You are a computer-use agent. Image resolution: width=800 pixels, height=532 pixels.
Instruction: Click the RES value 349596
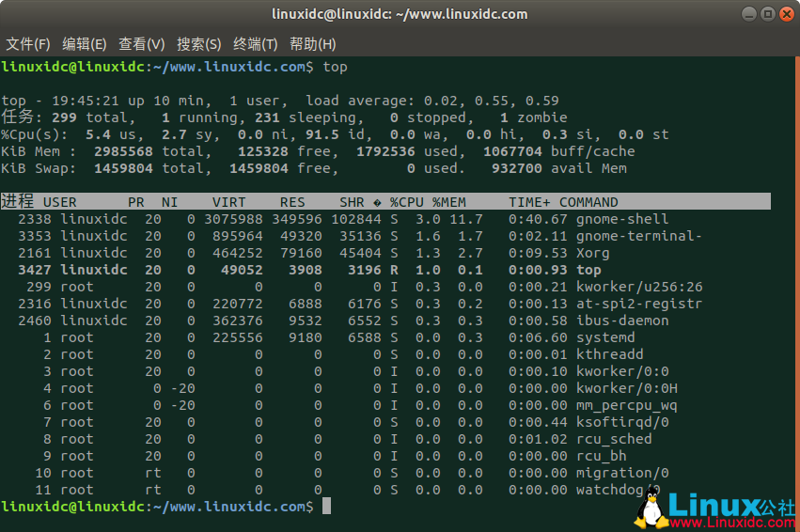[x=297, y=219]
